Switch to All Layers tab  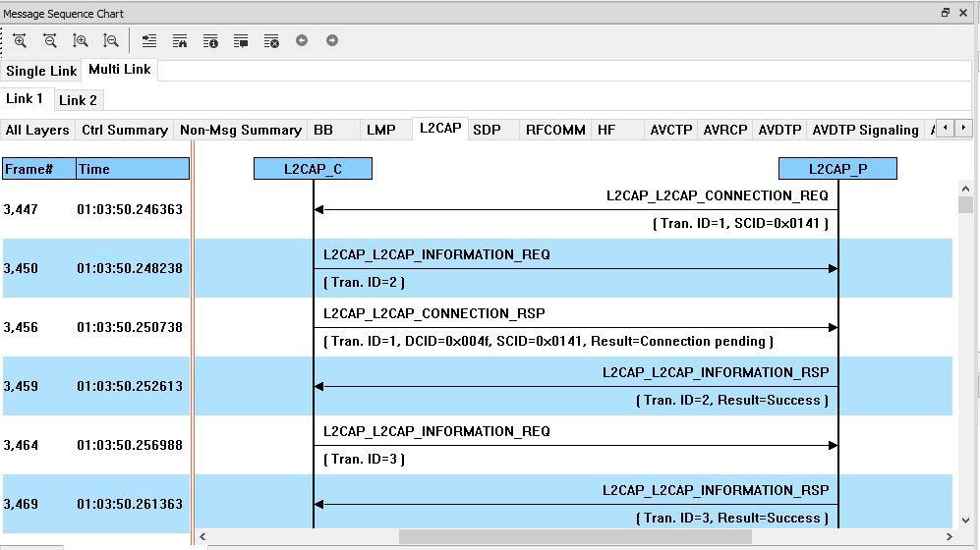(x=37, y=130)
